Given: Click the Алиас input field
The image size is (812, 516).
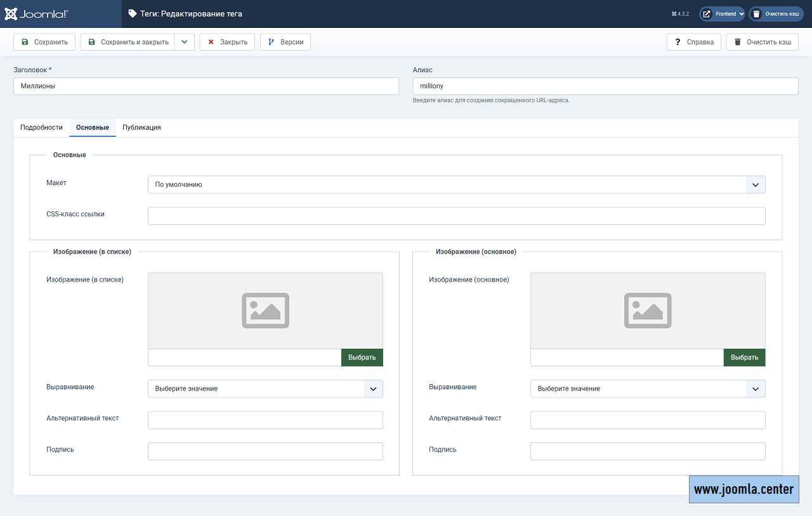Looking at the screenshot, I should [x=605, y=86].
